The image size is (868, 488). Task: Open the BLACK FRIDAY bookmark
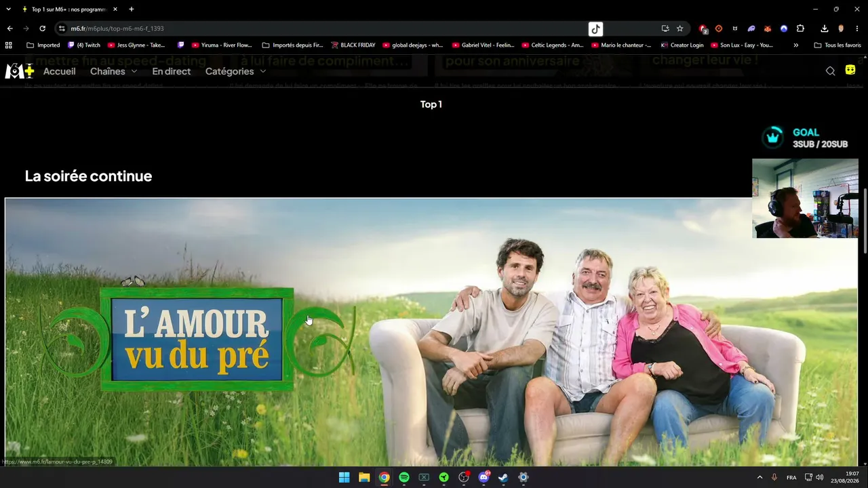point(353,45)
